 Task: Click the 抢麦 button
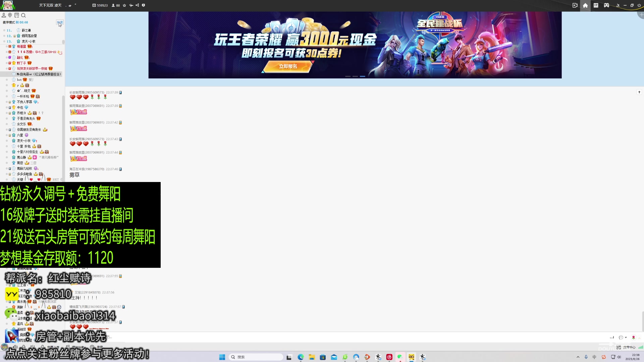click(60, 22)
